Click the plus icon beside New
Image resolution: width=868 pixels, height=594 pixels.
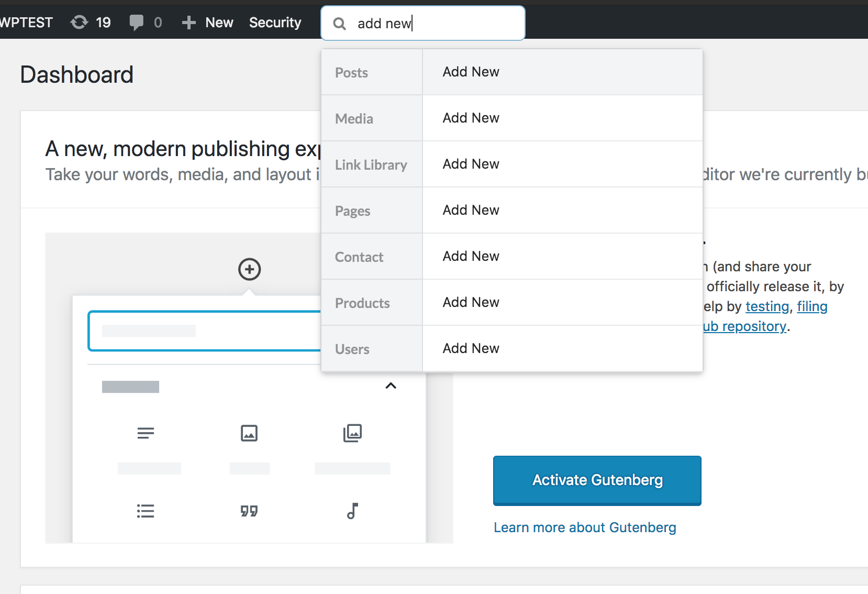[188, 23]
